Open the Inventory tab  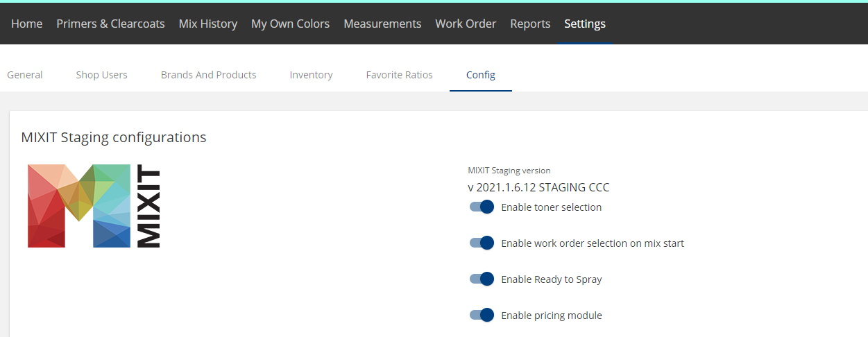tap(312, 75)
